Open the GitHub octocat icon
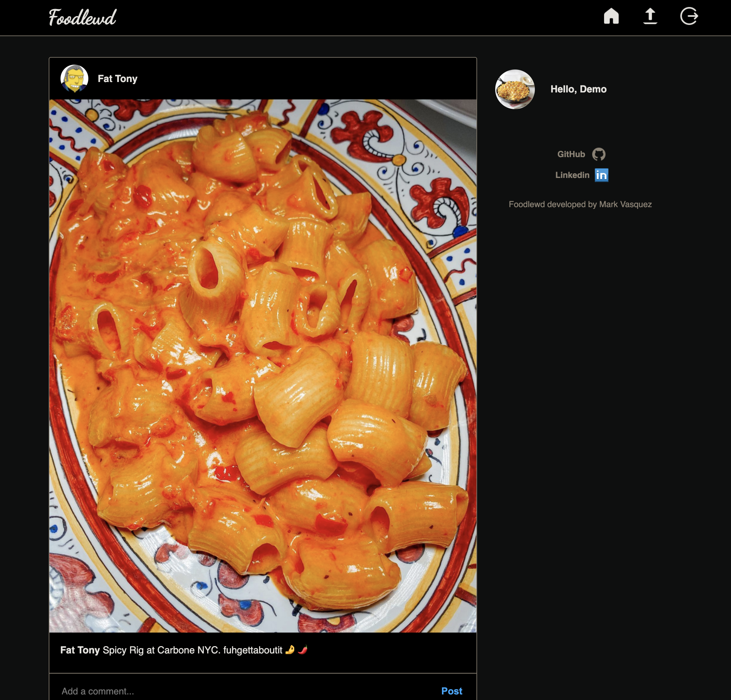731x700 pixels. tap(599, 154)
